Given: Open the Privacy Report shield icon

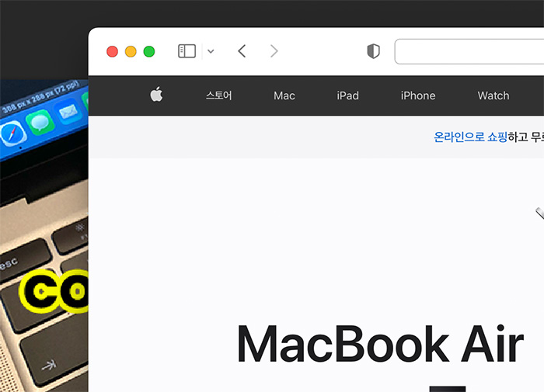Looking at the screenshot, I should click(373, 51).
